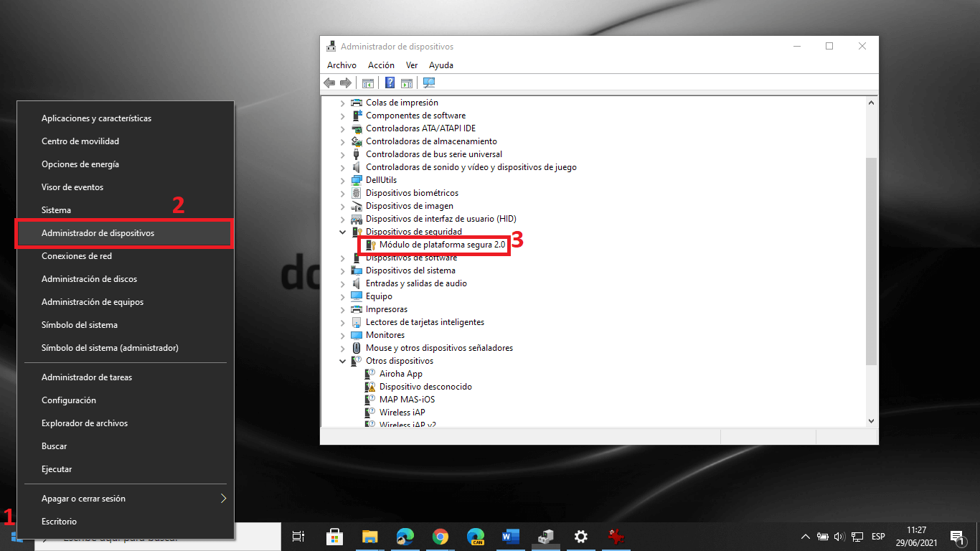Click the scan for hardware changes monitor icon

(430, 83)
